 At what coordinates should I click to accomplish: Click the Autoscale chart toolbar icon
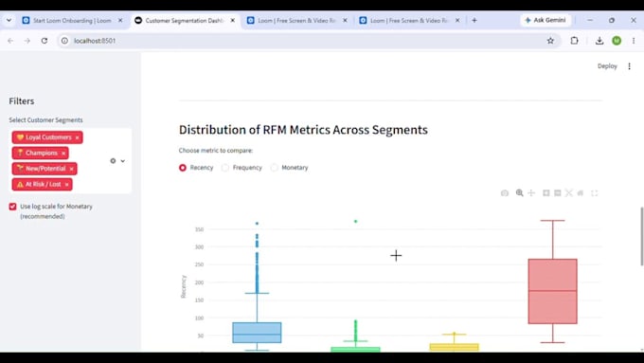[569, 192]
